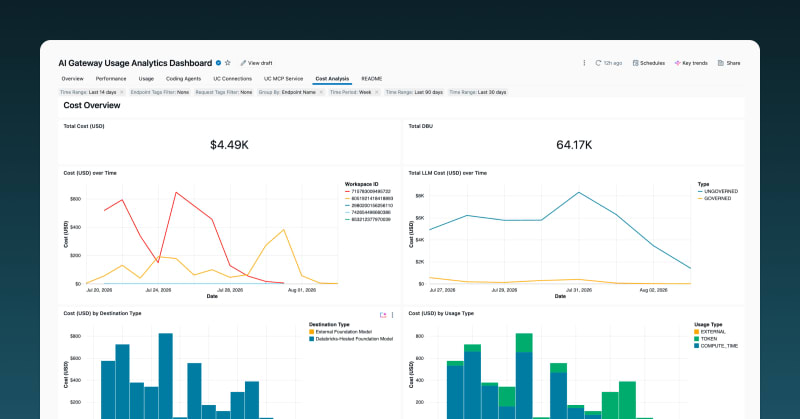Click View draft link
This screenshot has height=419, width=800.
[256, 63]
